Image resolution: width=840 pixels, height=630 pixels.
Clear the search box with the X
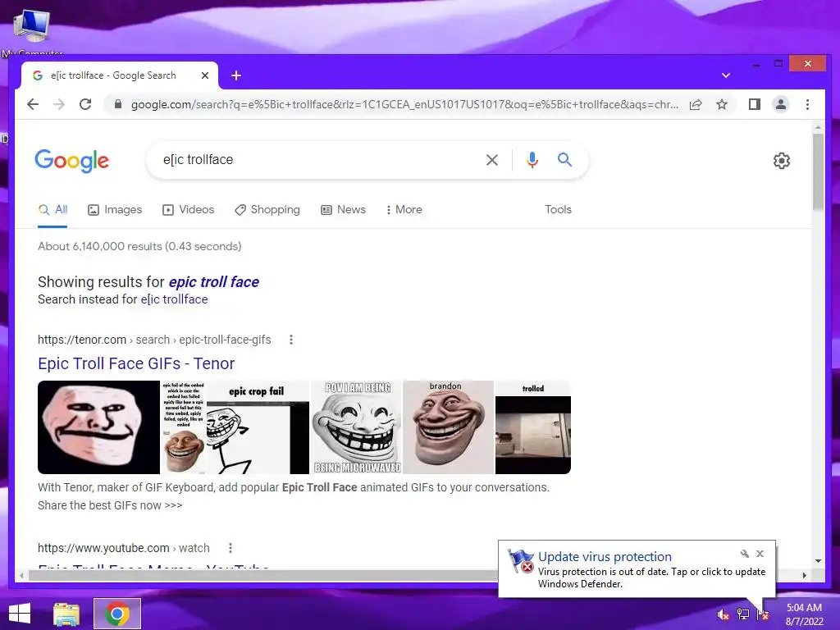pos(492,160)
